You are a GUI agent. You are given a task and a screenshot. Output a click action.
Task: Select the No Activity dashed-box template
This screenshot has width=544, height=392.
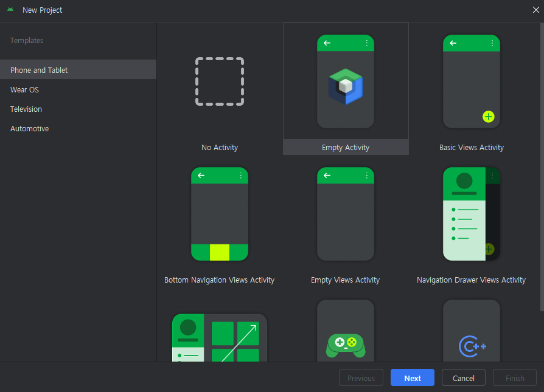[220, 81]
